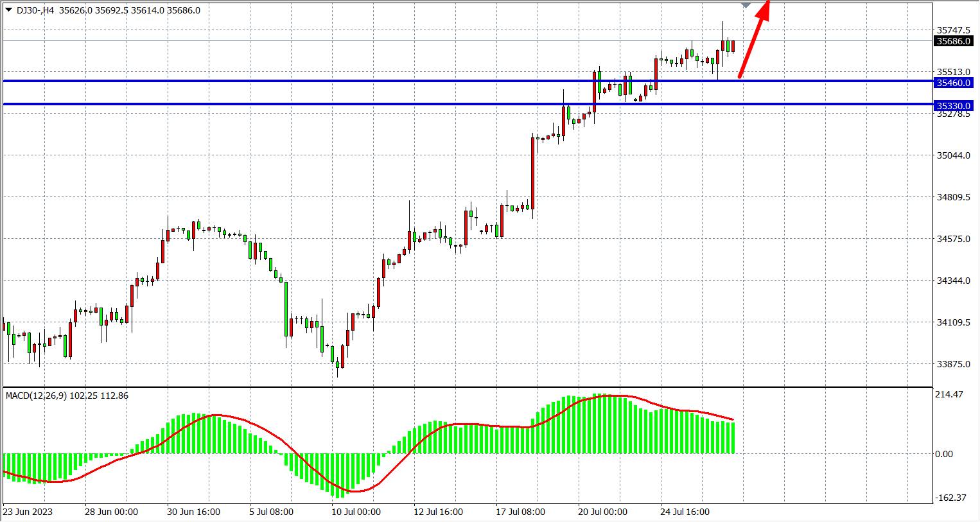Click the 10 Jul 00:00 date label

pyautogui.click(x=356, y=512)
